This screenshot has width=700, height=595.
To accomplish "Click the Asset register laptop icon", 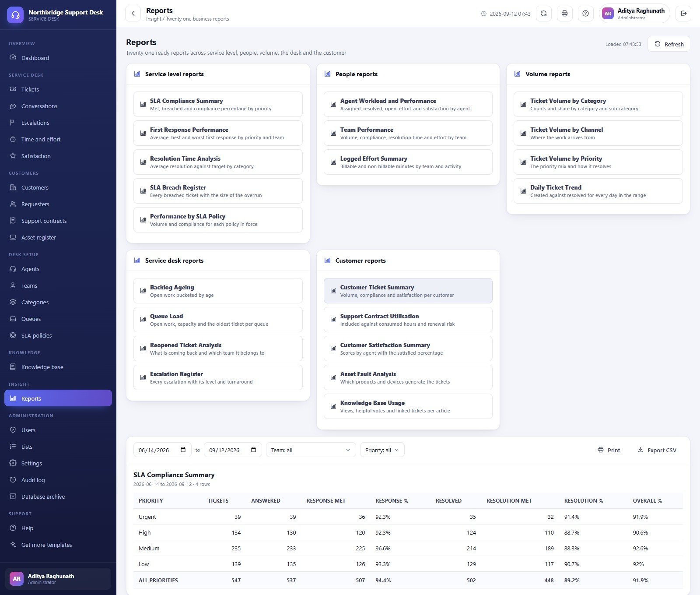I will (13, 237).
